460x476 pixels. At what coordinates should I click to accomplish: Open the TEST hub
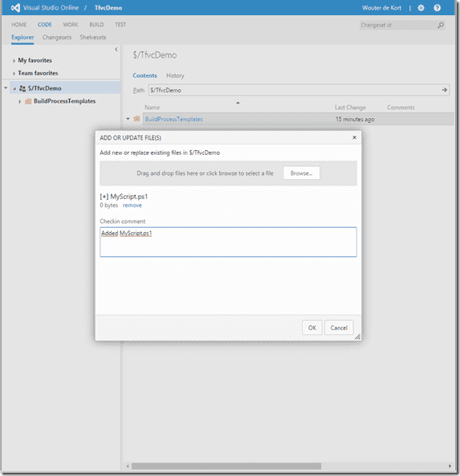[x=120, y=25]
